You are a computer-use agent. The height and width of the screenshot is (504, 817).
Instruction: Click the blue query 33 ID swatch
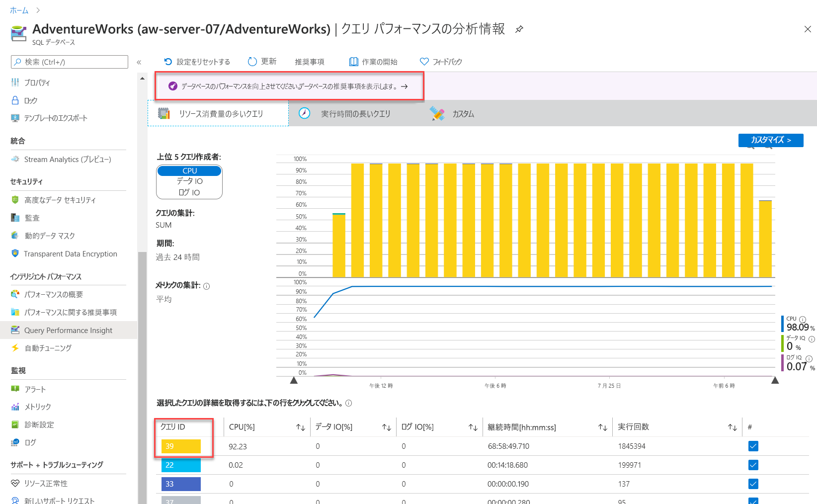(x=181, y=484)
